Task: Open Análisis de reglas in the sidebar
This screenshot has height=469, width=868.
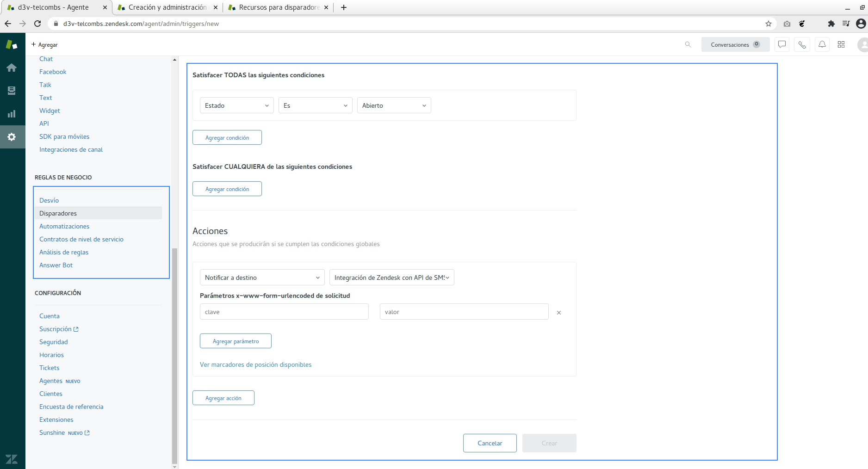Action: click(64, 252)
